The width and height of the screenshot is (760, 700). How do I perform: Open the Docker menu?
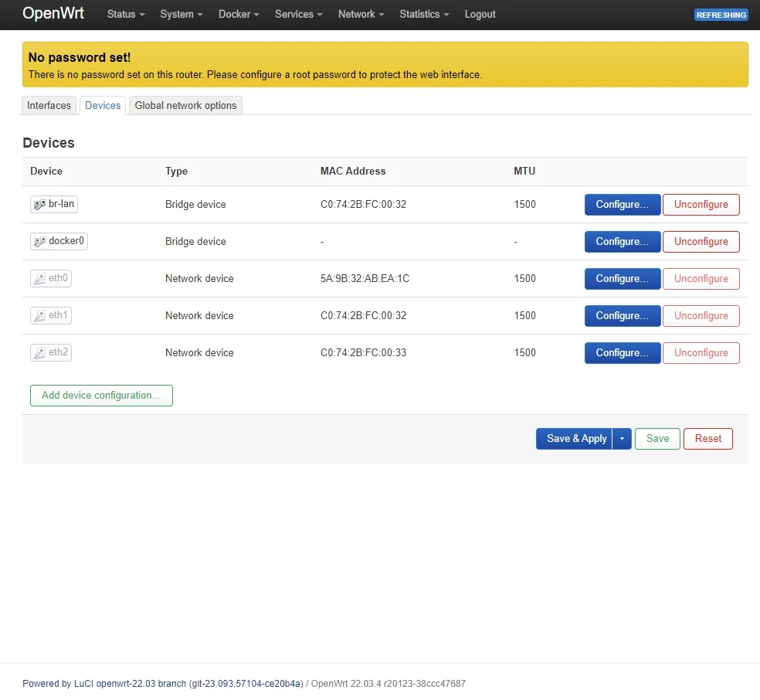pyautogui.click(x=239, y=15)
